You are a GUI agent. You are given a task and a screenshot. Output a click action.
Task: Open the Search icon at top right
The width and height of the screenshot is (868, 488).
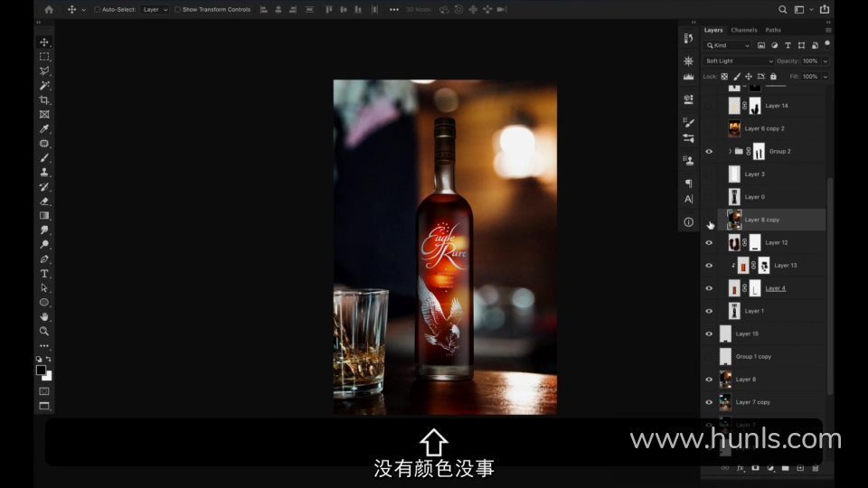(782, 9)
